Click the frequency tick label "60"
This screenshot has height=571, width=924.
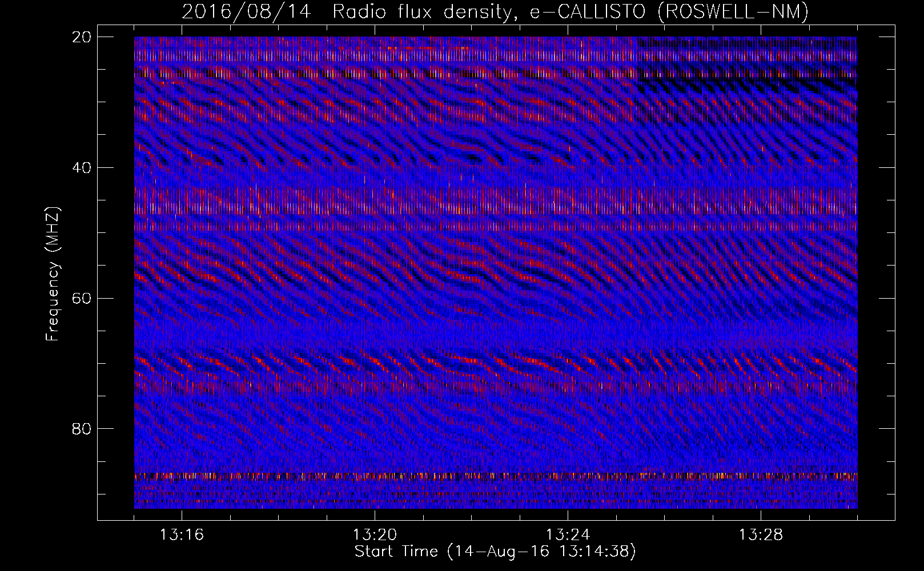point(82,298)
